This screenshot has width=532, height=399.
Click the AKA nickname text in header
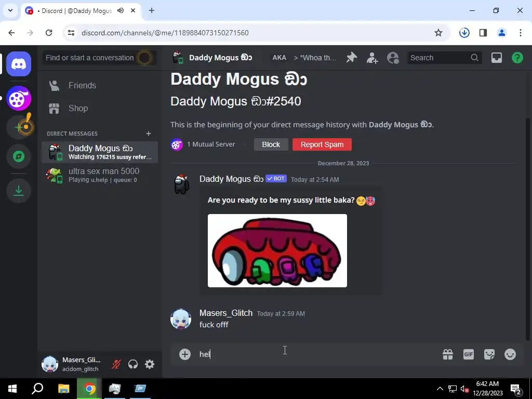(279, 58)
